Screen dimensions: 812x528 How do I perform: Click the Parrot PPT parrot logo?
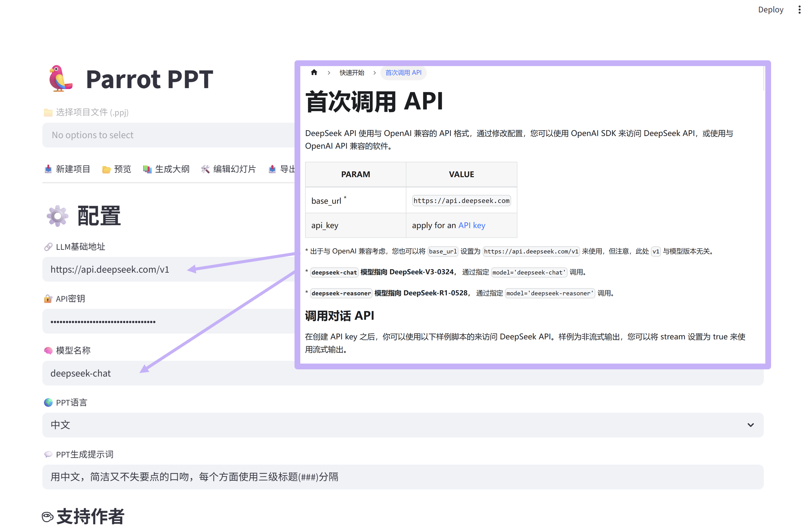click(x=60, y=78)
